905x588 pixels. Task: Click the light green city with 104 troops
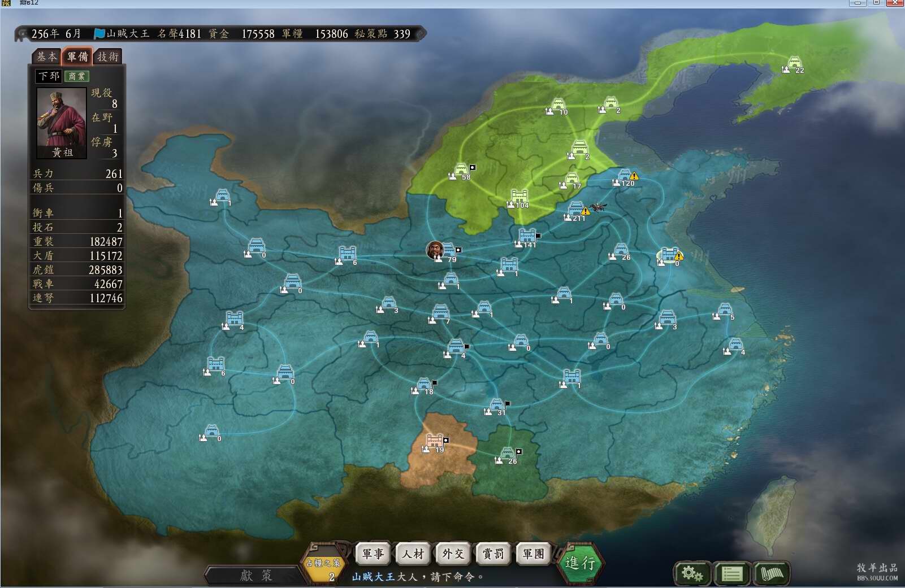[x=519, y=197]
